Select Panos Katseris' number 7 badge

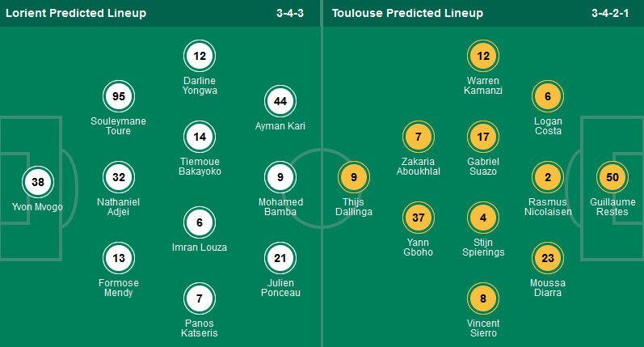pyautogui.click(x=200, y=298)
